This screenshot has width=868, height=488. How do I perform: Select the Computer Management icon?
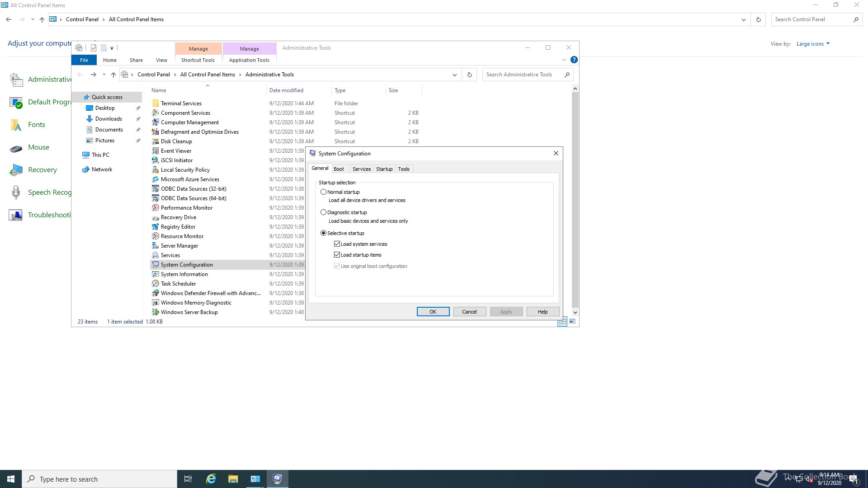156,122
